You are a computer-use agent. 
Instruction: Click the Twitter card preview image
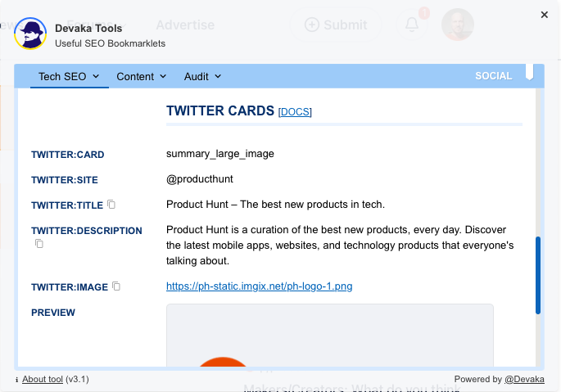(329, 336)
